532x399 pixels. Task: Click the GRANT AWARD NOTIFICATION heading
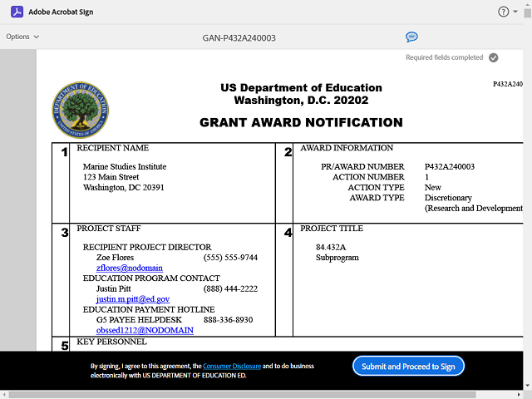(x=301, y=122)
